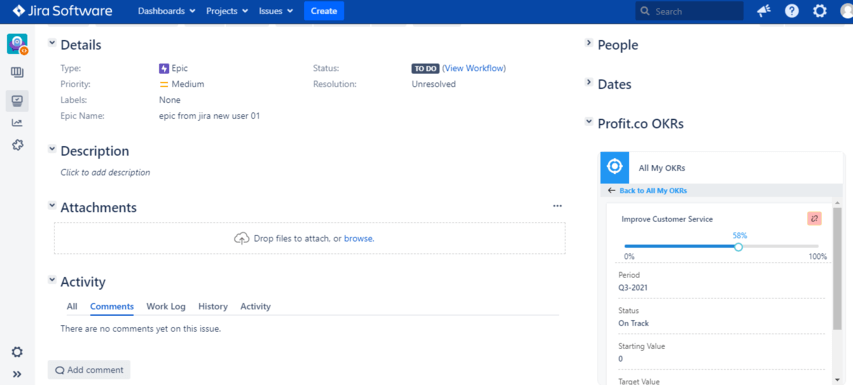The image size is (853, 385).
Task: Click the upload cloud icon
Action: pos(242,238)
